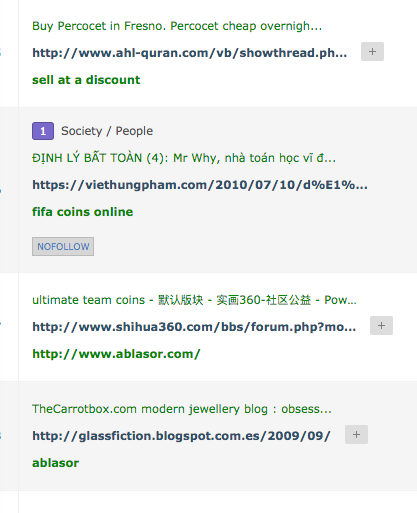Click the 'fifa coins online' anchor text
The width and height of the screenshot is (417, 513).
point(83,212)
